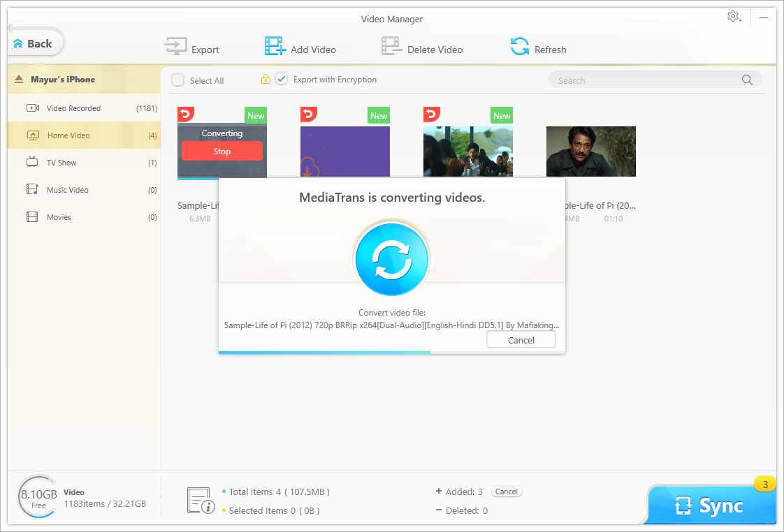The image size is (784, 532).
Task: Click the Add Video icon
Action: (275, 46)
